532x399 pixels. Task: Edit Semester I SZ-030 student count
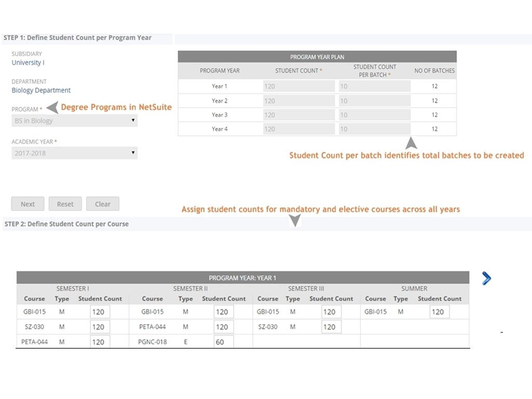[100, 327]
